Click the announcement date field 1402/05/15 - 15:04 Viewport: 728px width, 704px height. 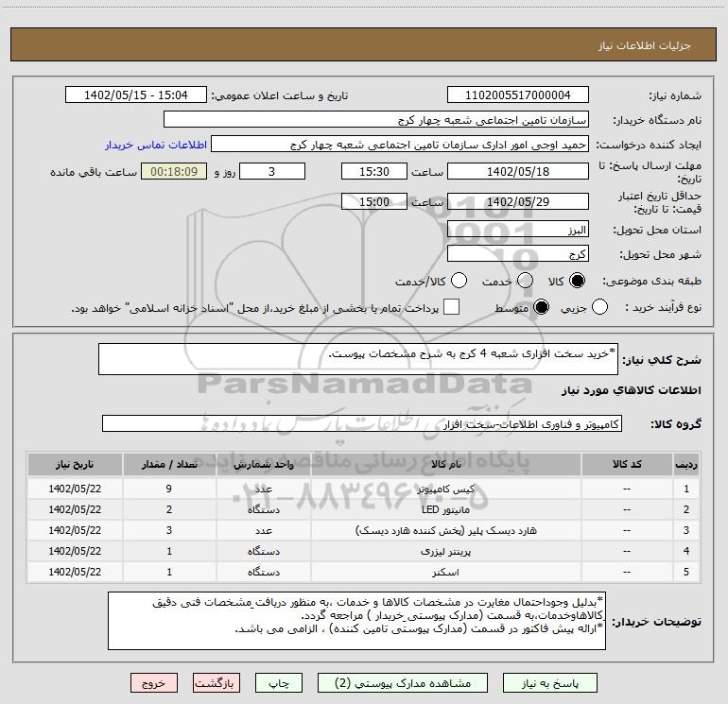pos(136,95)
